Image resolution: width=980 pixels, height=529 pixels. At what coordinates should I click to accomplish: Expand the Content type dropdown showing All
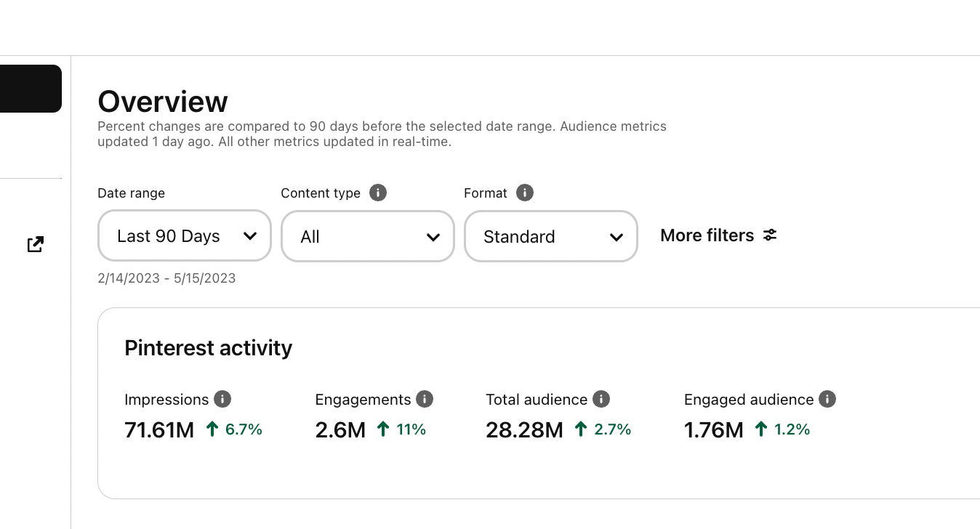coord(368,236)
